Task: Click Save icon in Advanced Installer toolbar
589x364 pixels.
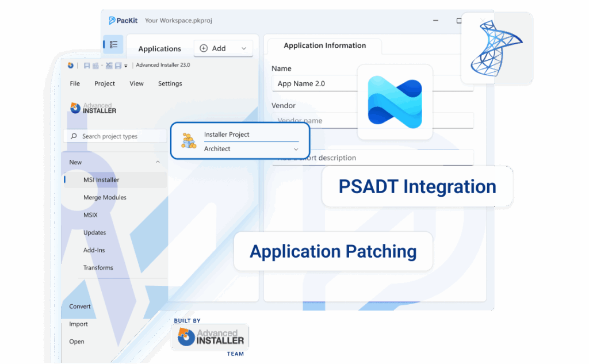Action: [x=87, y=66]
